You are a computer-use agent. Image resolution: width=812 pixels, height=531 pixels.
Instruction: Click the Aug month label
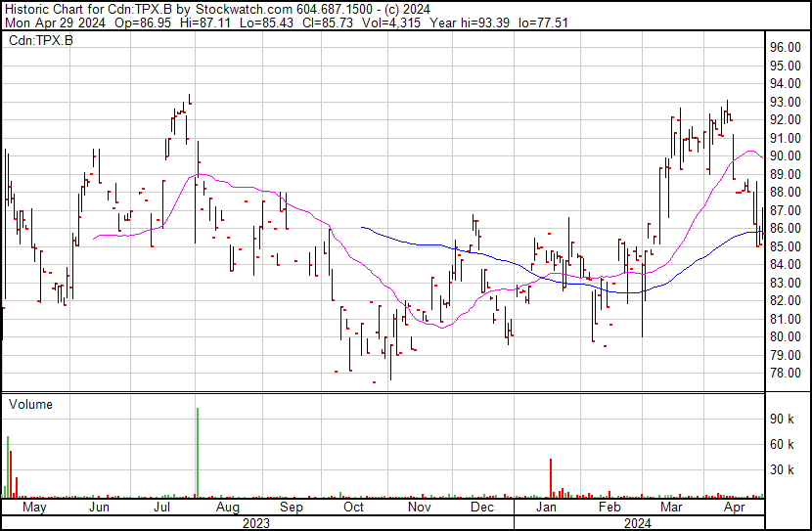(227, 508)
